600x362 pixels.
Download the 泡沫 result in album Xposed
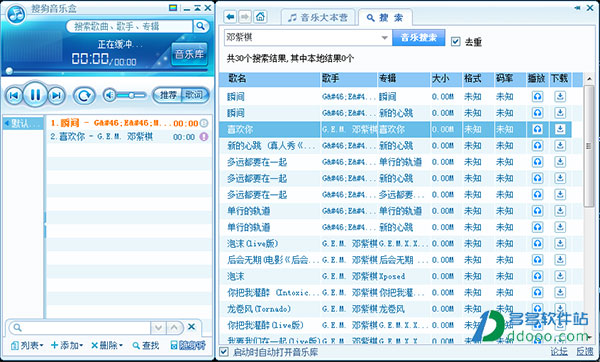click(560, 276)
